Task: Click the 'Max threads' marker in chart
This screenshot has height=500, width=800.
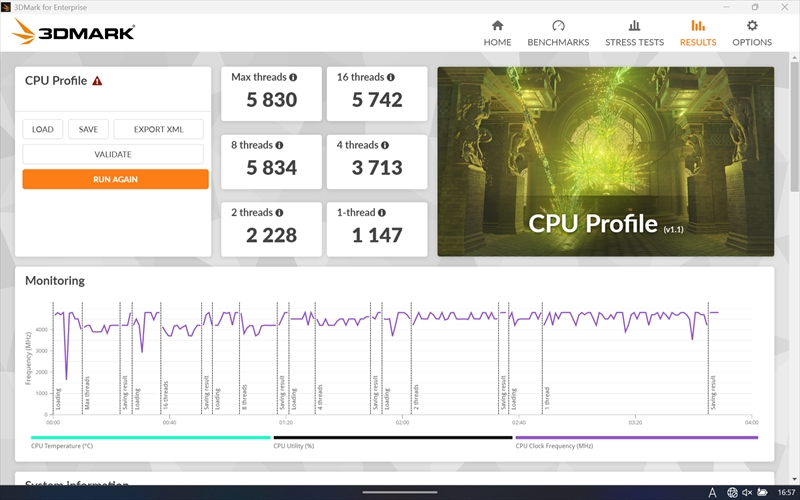Action: 87,392
